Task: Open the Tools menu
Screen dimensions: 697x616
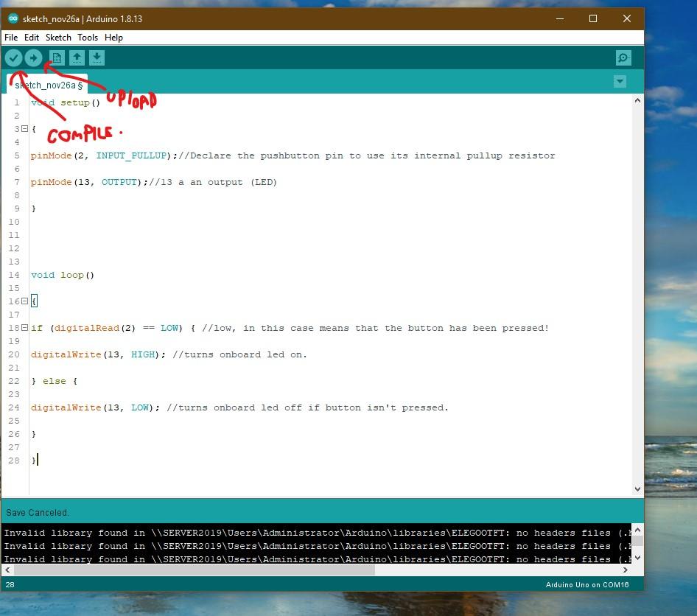Action: [x=88, y=38]
